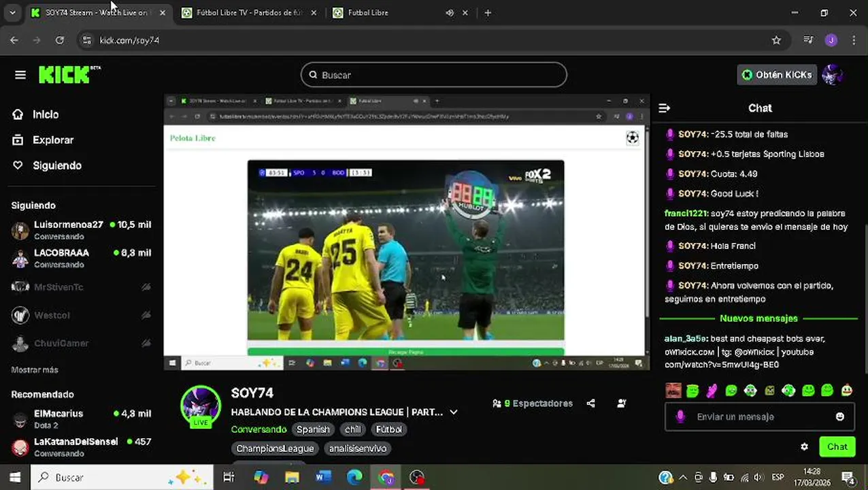Select the analisisenvivo tag

click(x=358, y=448)
